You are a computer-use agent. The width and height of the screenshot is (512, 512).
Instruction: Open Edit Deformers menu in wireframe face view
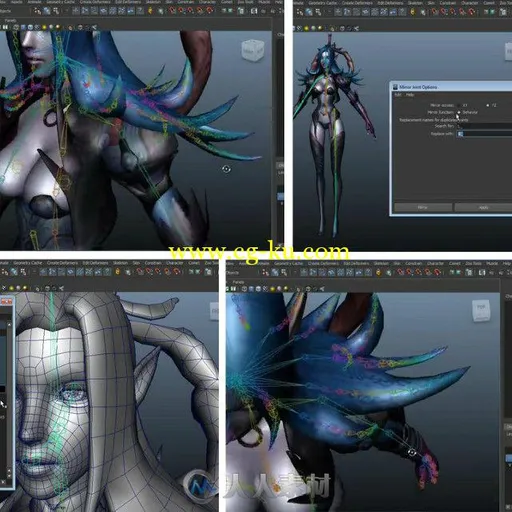pos(96,263)
